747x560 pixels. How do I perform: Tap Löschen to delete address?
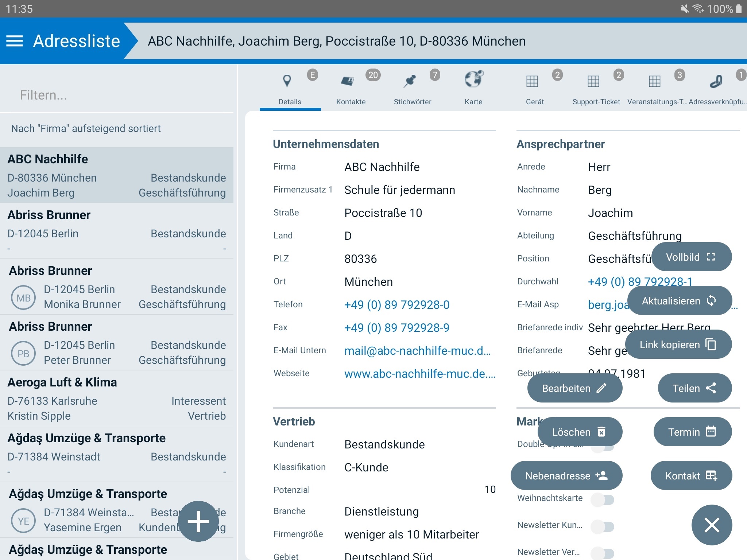tap(580, 432)
